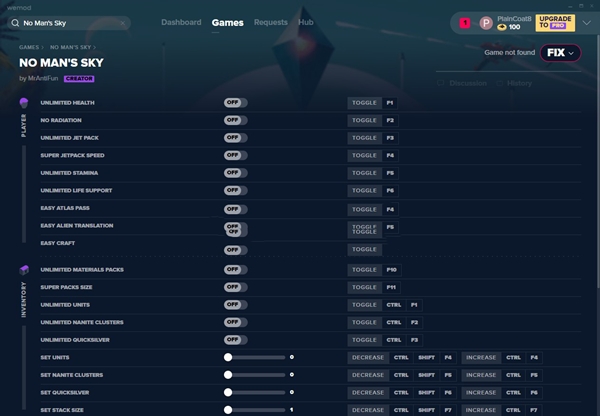Image resolution: width=600 pixels, height=416 pixels.
Task: Open the Hub tab
Action: point(306,22)
